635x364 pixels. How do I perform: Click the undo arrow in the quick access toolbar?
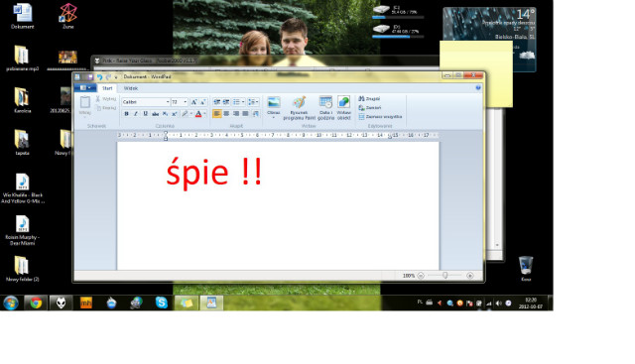pos(99,76)
